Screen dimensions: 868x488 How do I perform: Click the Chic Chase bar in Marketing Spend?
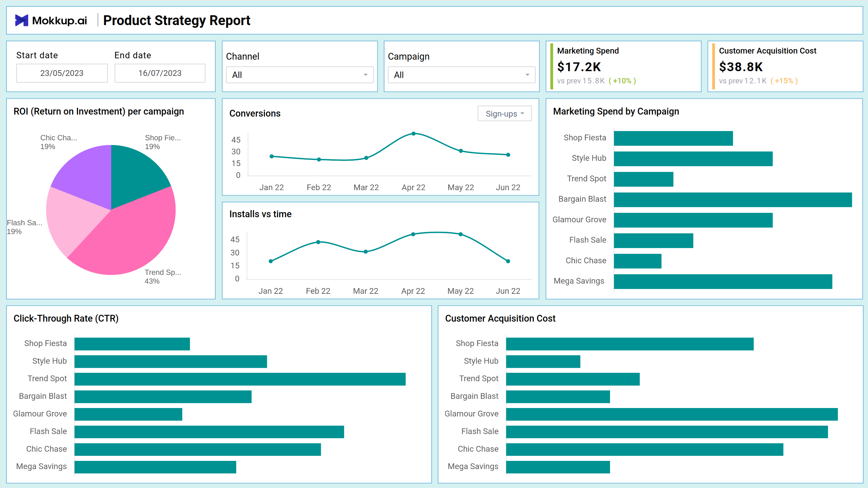pyautogui.click(x=637, y=261)
